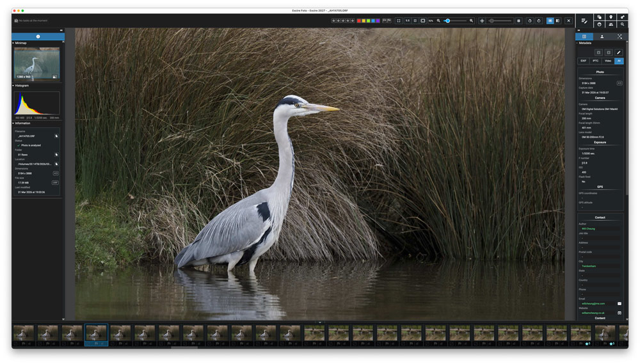Collapse the Histogram section
Screen dimensions: 640x364
[x=13, y=86]
